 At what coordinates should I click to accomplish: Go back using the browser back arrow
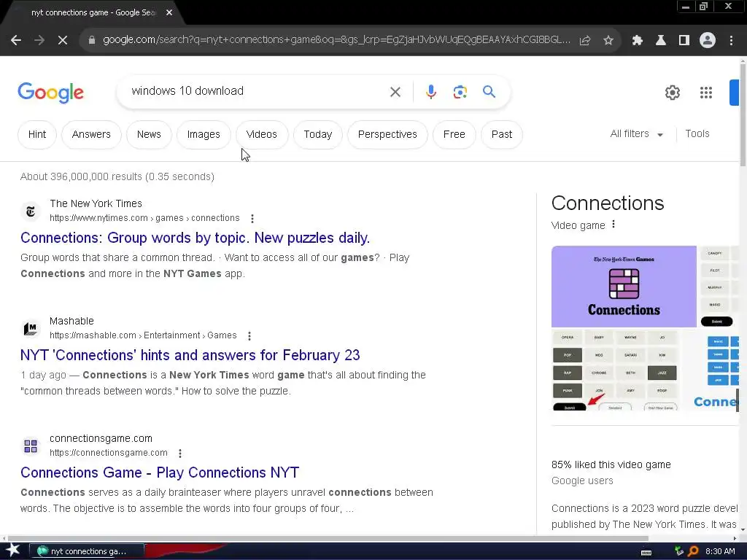(x=16, y=41)
